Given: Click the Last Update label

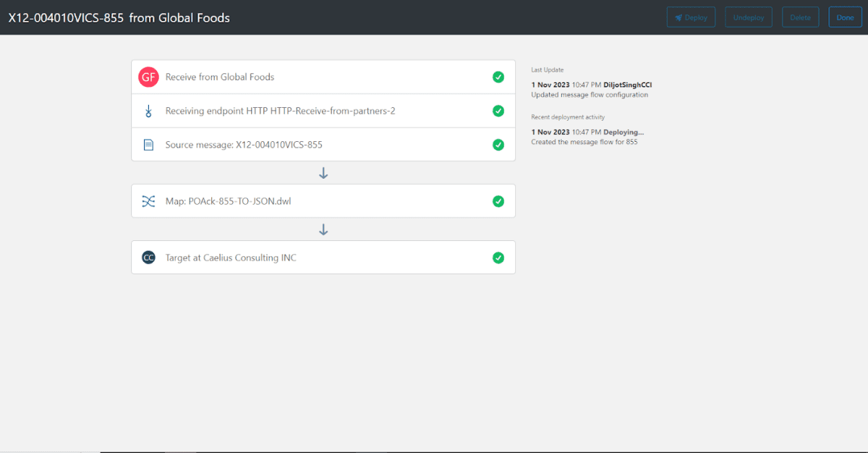Looking at the screenshot, I should pos(548,70).
